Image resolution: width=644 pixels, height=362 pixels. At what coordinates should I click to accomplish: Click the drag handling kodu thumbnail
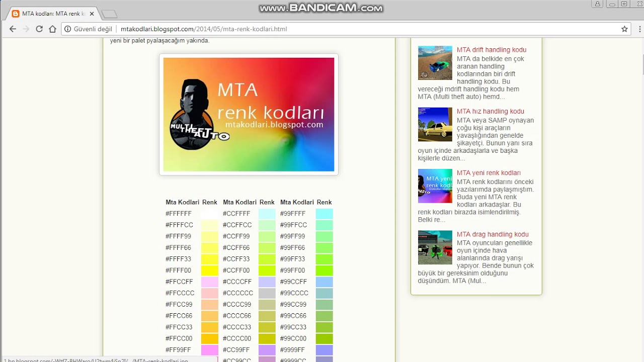tap(435, 247)
